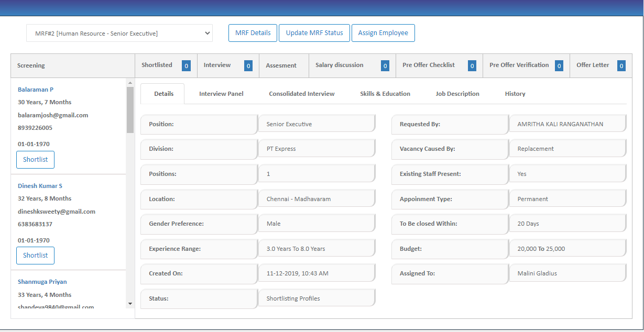The height and width of the screenshot is (332, 644).
Task: Select the Details tab
Action: 163,93
